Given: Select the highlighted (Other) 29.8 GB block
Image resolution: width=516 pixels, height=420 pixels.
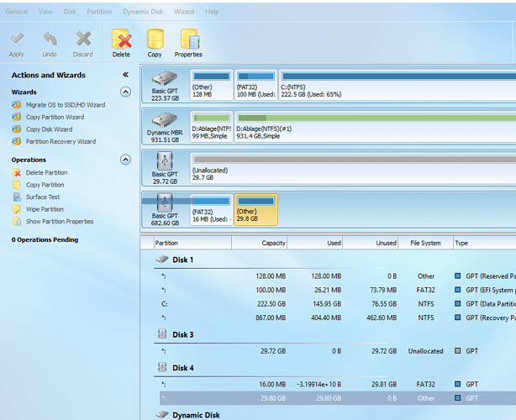Looking at the screenshot, I should tap(256, 210).
